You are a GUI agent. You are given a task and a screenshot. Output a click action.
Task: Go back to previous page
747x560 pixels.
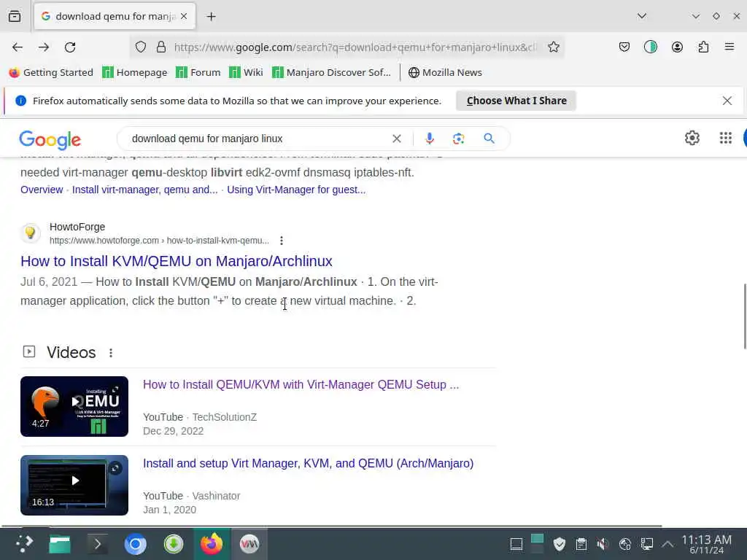[18, 47]
